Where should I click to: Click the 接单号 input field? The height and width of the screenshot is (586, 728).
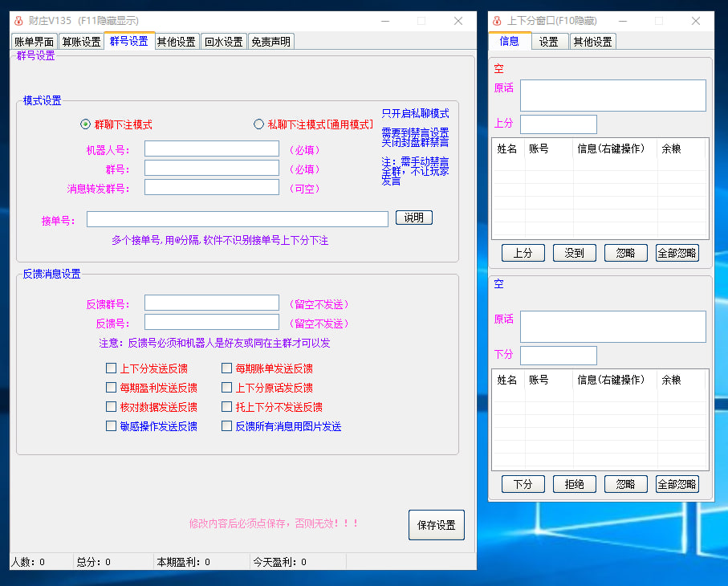pos(238,219)
